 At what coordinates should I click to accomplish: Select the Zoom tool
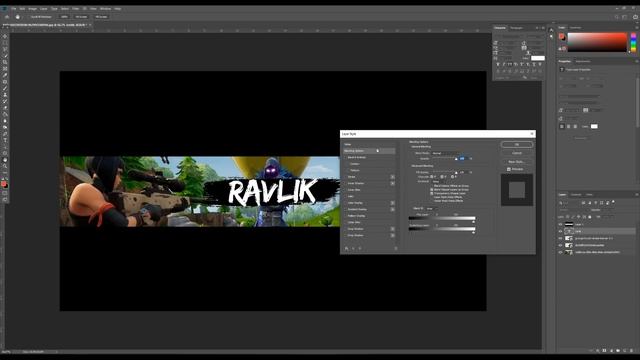click(5, 167)
